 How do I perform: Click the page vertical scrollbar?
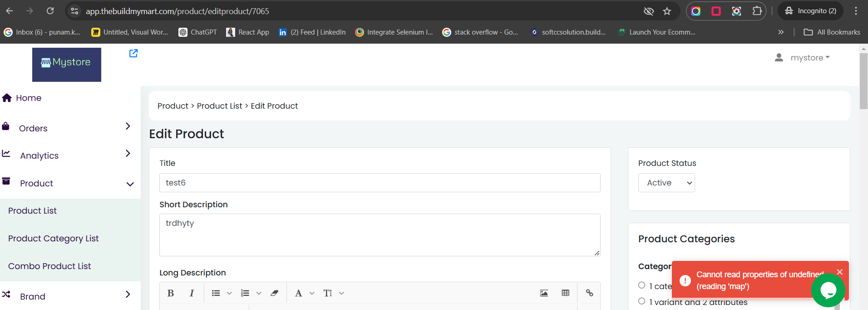coord(863,81)
